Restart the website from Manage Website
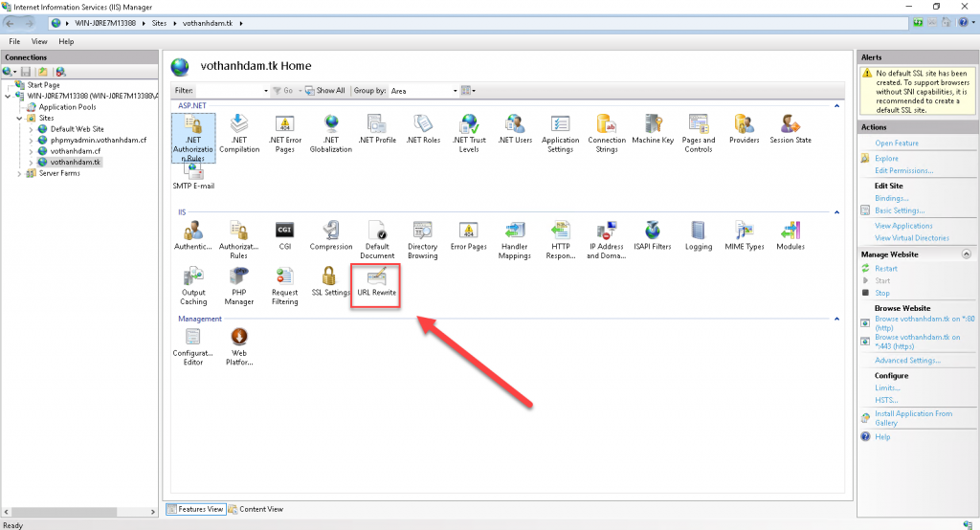 885,269
